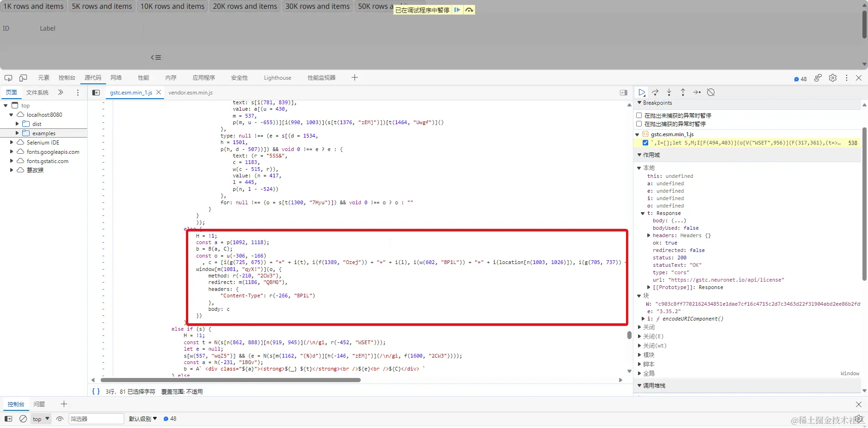Viewport: 868px width, 428px height.
Task: Collapse the Breakpoints section
Action: [640, 103]
